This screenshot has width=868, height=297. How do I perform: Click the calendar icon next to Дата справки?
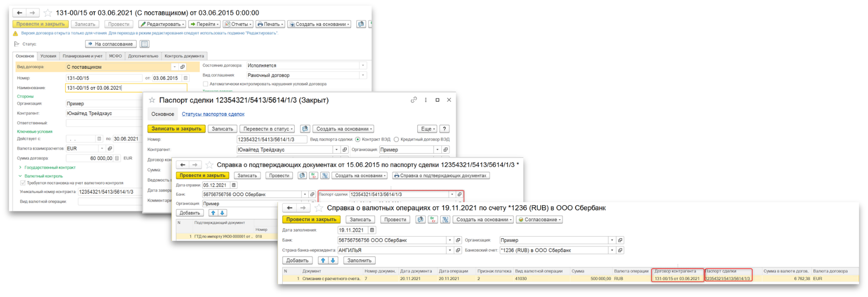(234, 185)
